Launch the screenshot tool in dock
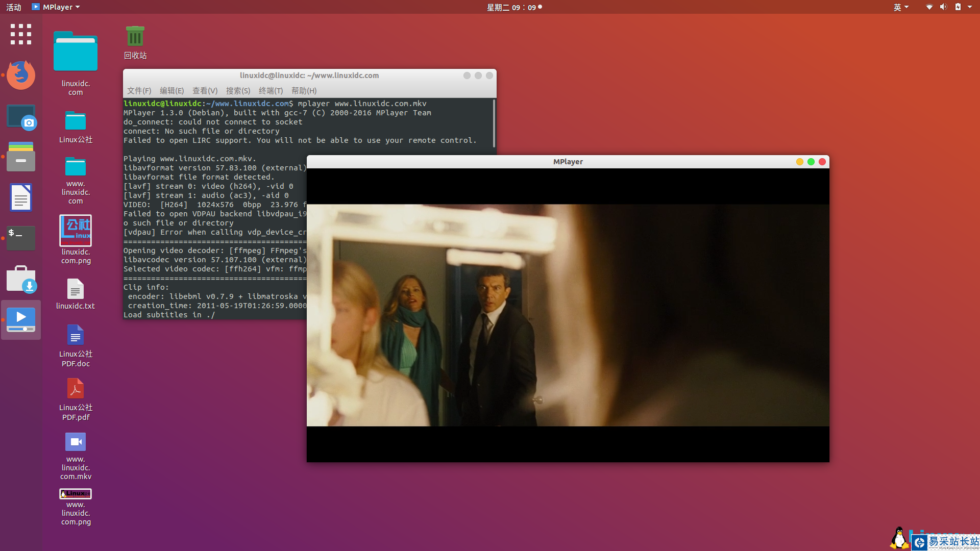The width and height of the screenshot is (980, 551). click(21, 117)
